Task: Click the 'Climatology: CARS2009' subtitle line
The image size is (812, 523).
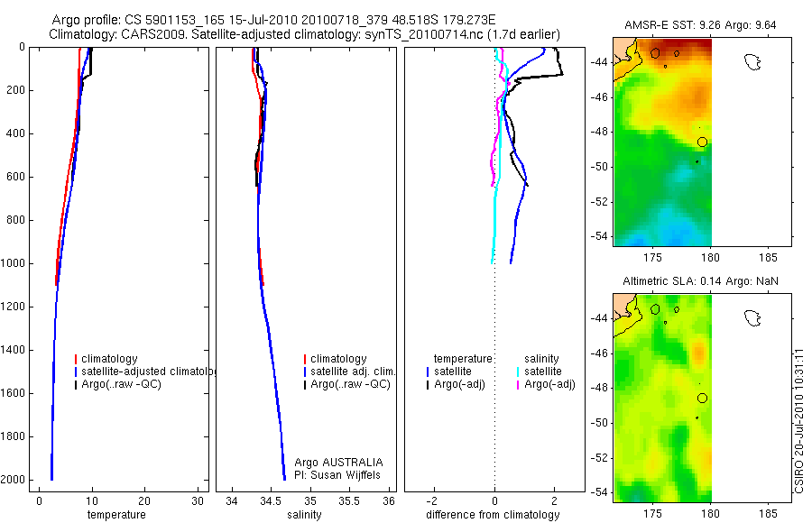Action: 305,34
